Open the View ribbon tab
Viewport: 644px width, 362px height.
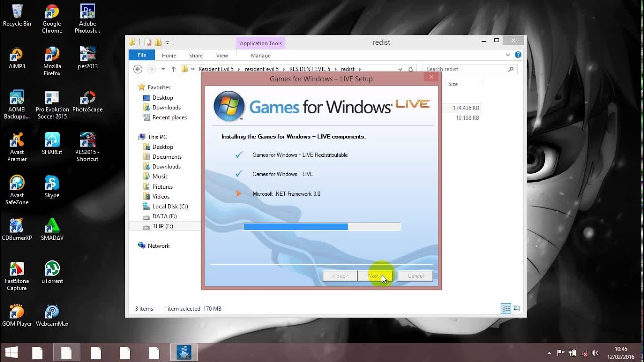pyautogui.click(x=222, y=55)
